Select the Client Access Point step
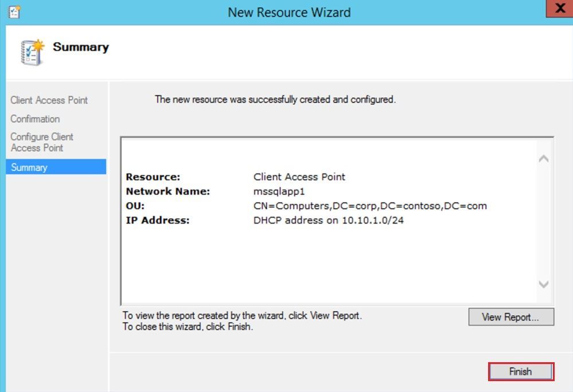Viewport: 573px width, 392px height. 49,100
